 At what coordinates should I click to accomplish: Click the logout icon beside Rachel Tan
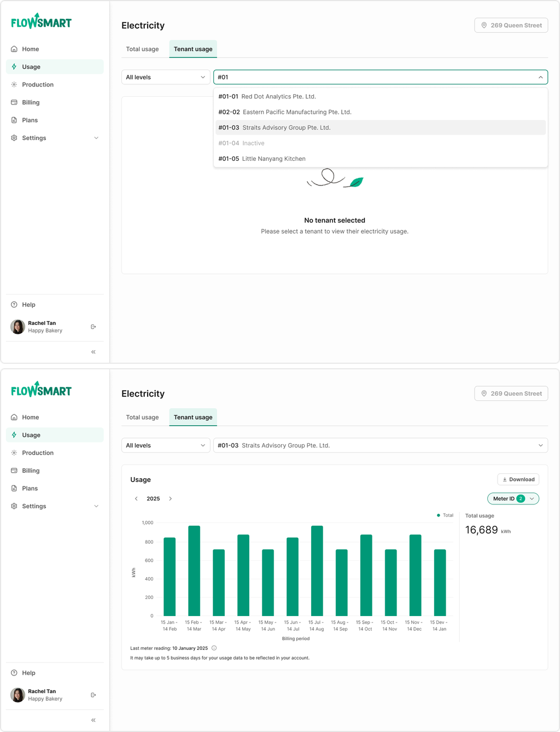[93, 327]
